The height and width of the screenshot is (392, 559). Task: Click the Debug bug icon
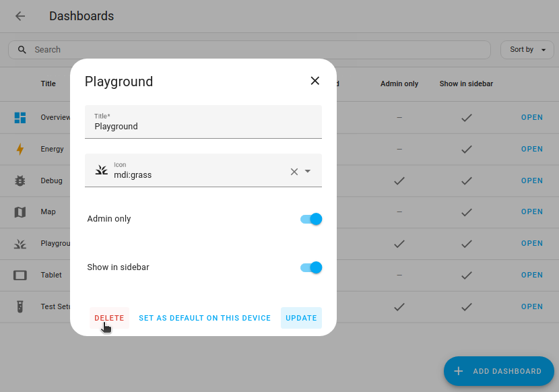click(x=20, y=181)
